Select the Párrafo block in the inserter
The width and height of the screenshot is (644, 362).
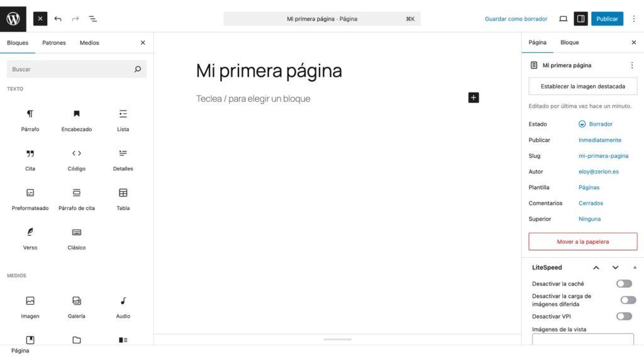tap(30, 119)
